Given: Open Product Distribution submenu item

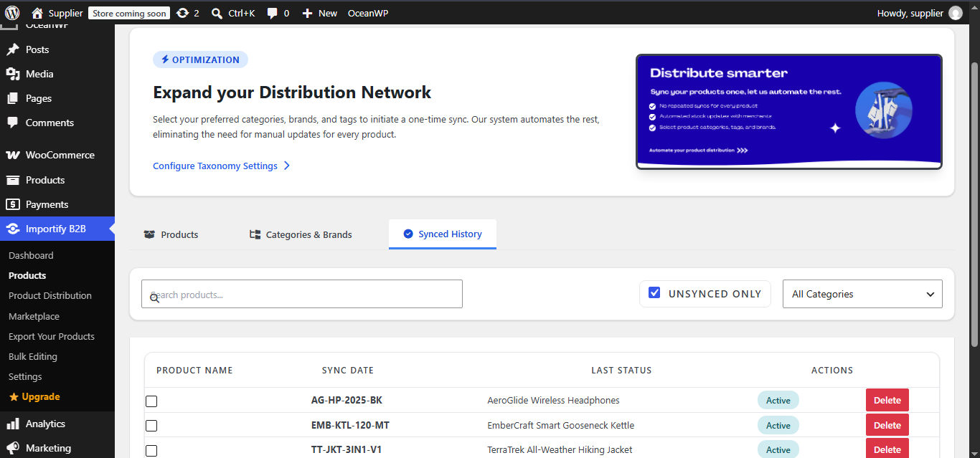Looking at the screenshot, I should (50, 295).
